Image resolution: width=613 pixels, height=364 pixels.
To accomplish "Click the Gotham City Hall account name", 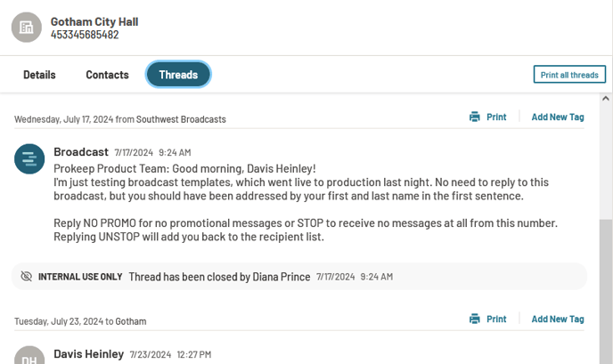I will (94, 22).
